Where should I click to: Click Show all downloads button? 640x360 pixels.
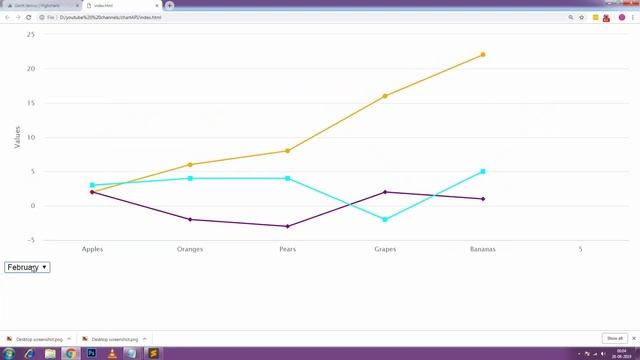pos(615,338)
